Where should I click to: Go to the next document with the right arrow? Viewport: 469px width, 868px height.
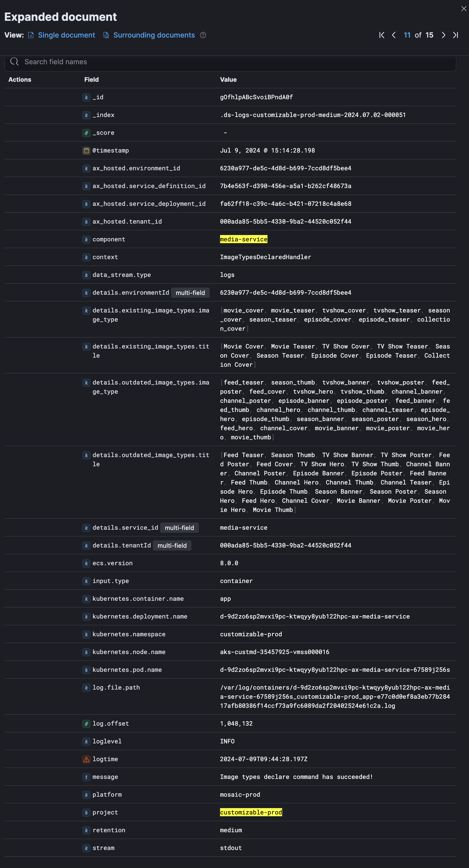point(443,35)
